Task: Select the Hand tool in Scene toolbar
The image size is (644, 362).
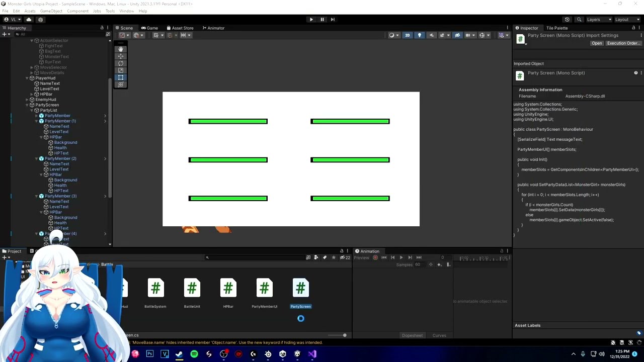Action: (121, 49)
